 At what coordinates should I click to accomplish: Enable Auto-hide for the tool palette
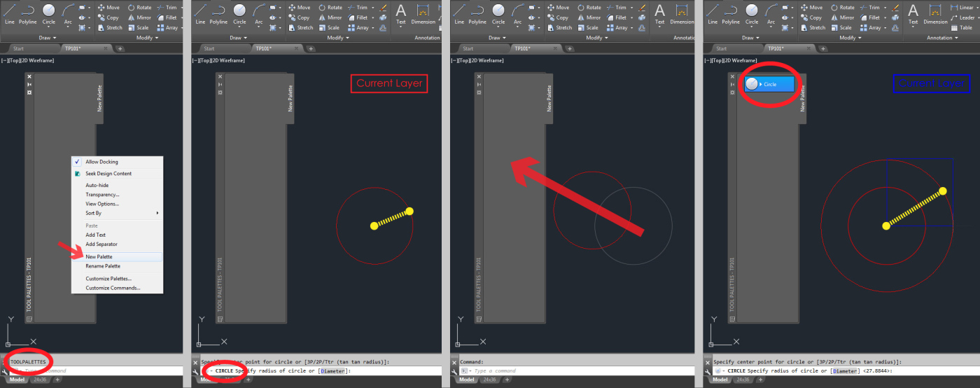[97, 185]
